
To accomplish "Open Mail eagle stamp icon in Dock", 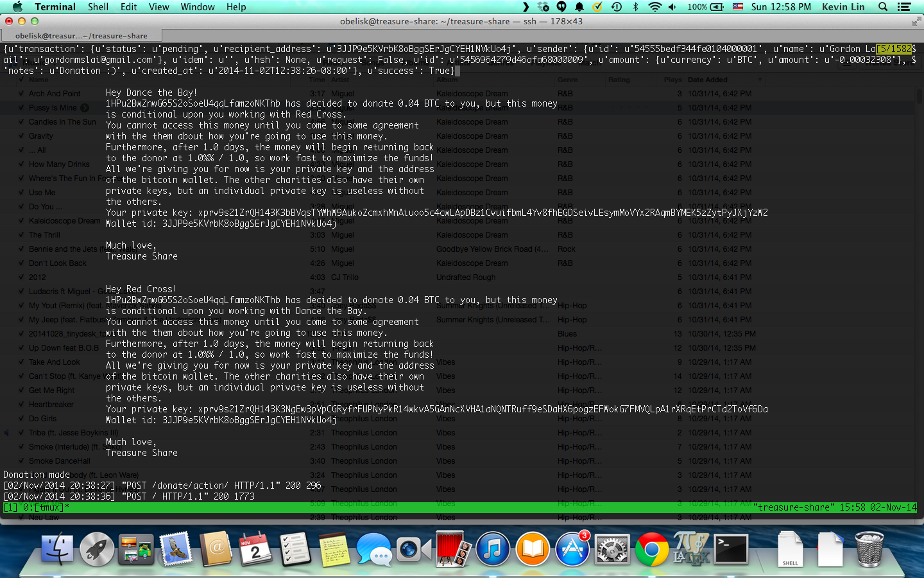I will [176, 550].
